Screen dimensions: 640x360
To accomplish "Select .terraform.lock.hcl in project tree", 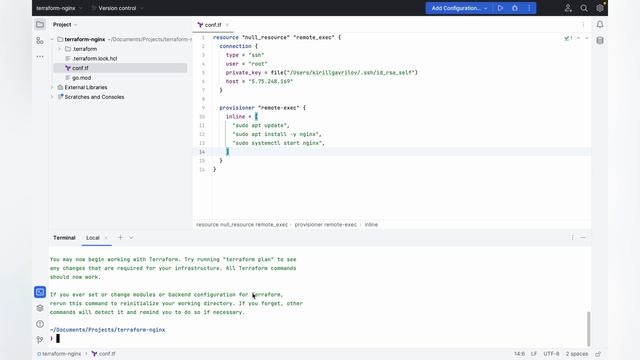I will tap(95, 58).
